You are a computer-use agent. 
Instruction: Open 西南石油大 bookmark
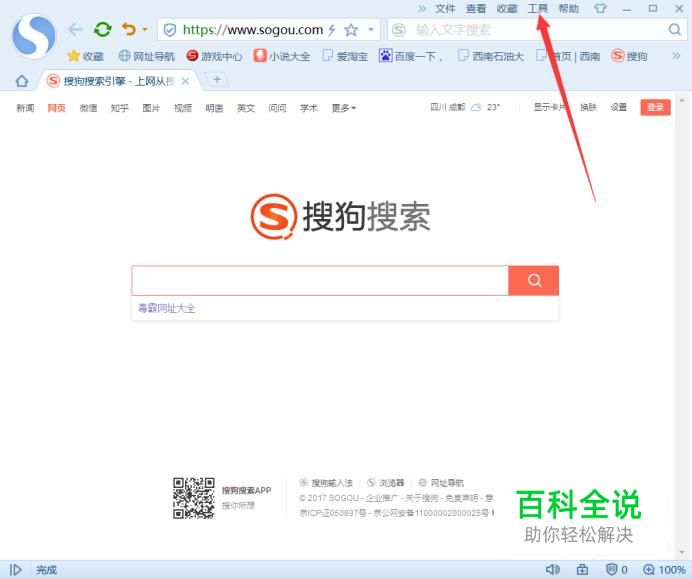coord(491,56)
